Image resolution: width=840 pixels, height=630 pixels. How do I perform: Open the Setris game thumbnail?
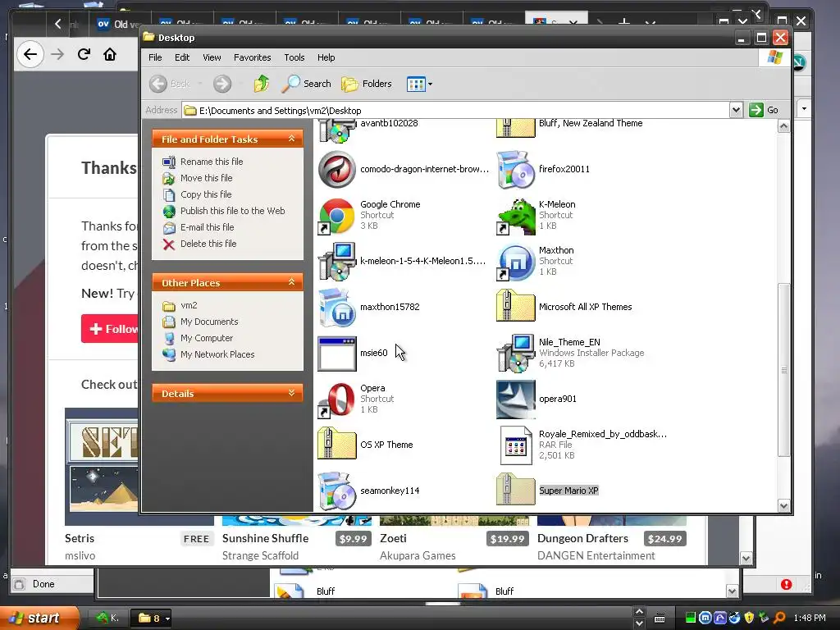(102, 466)
